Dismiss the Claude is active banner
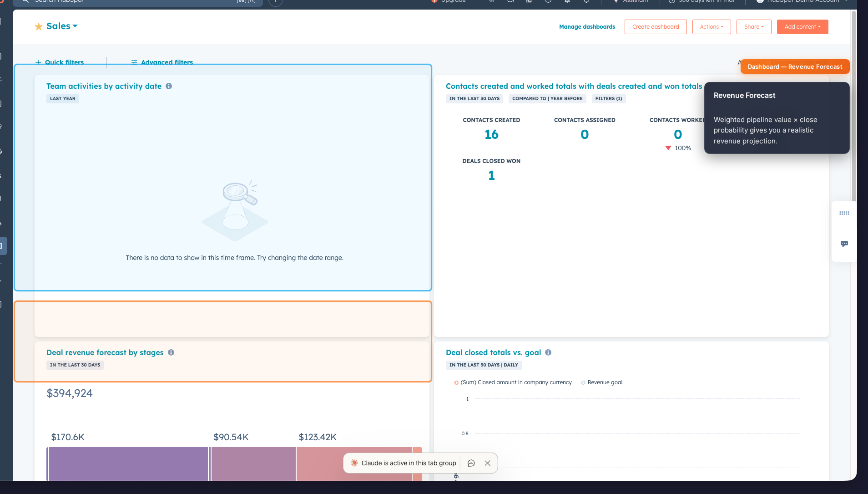 [x=487, y=463]
